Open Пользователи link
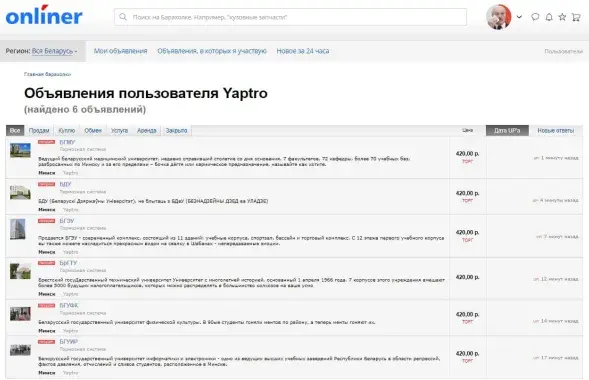589x380 pixels. [563, 51]
